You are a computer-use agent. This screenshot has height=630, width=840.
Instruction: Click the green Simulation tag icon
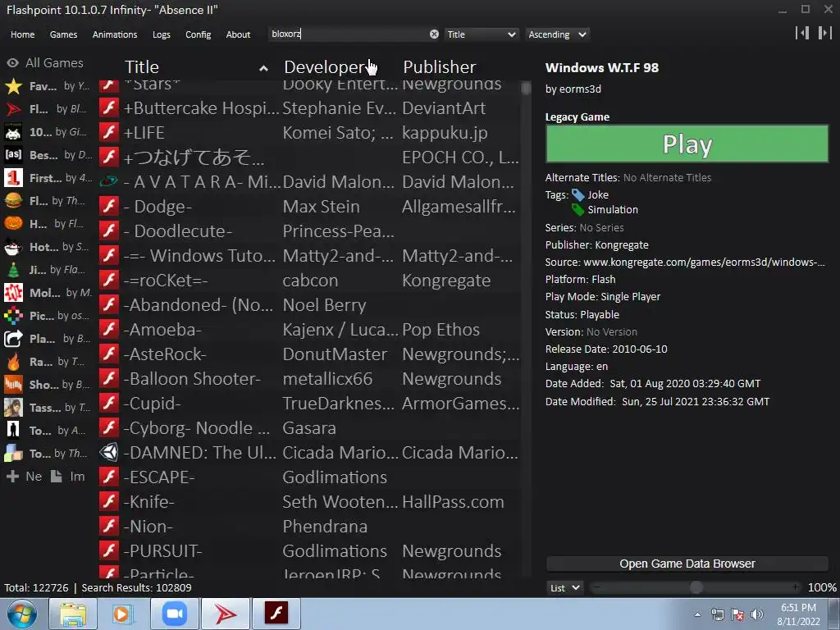tap(578, 209)
